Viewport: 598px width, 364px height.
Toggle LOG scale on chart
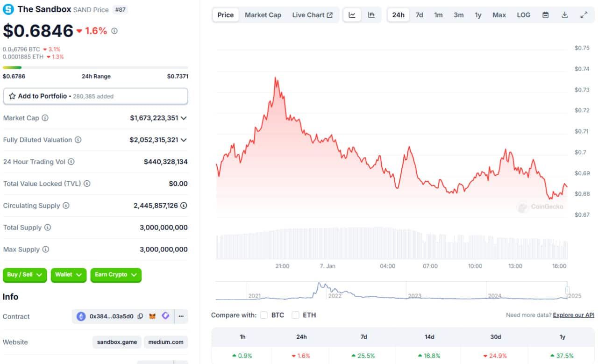(523, 15)
